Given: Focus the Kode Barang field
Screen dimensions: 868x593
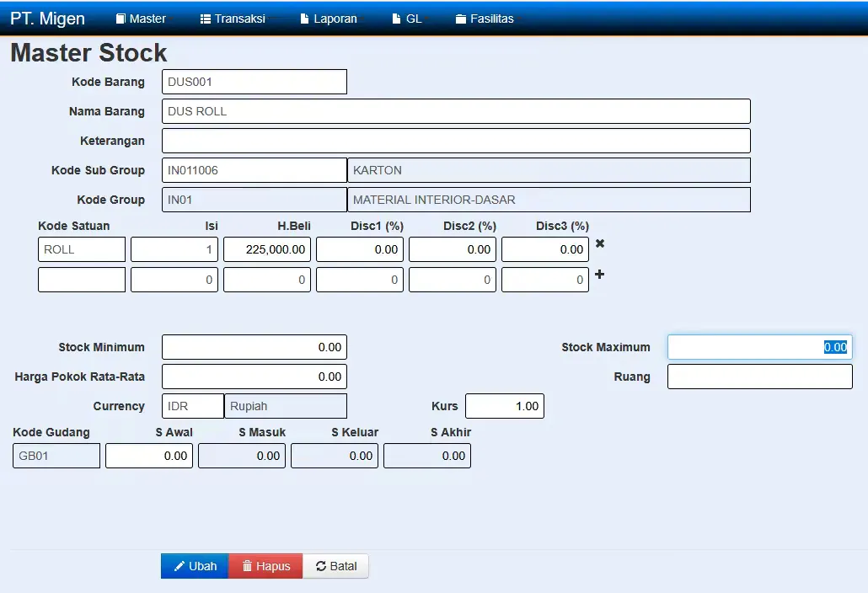Looking at the screenshot, I should coord(255,82).
